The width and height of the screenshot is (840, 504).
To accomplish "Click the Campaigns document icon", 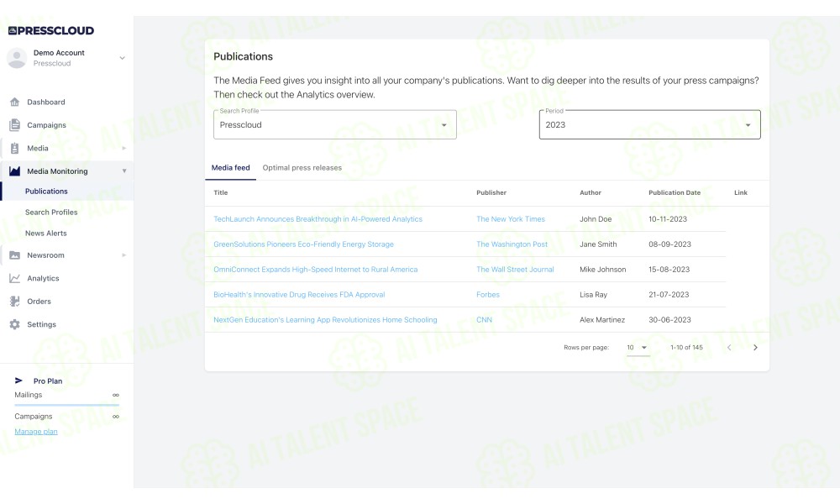I will [14, 125].
